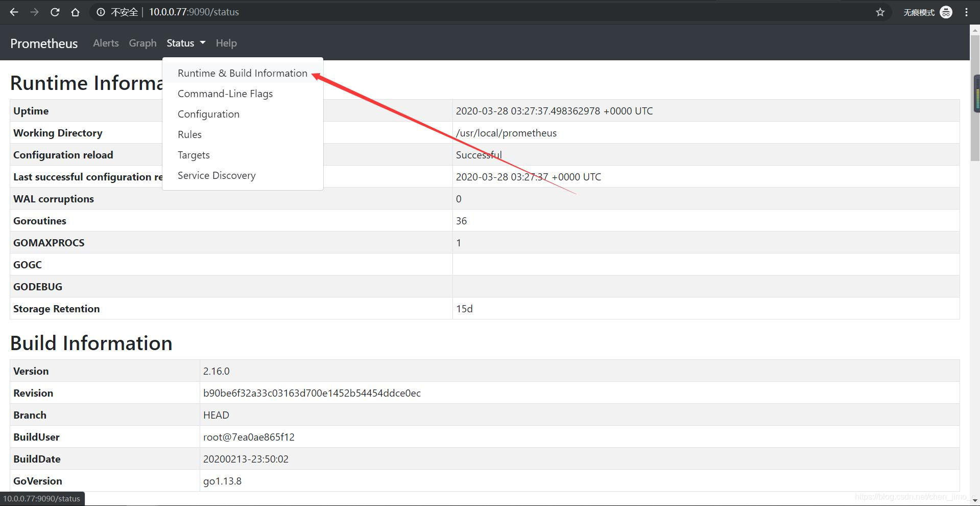This screenshot has height=506, width=980.
Task: Select Rules from the Status menu
Action: 243,134
